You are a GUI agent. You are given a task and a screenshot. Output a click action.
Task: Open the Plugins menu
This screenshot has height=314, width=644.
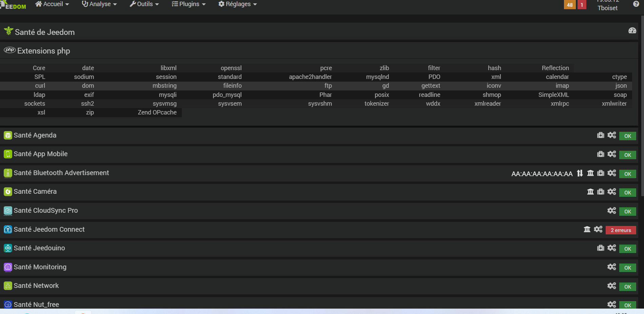[x=189, y=4]
